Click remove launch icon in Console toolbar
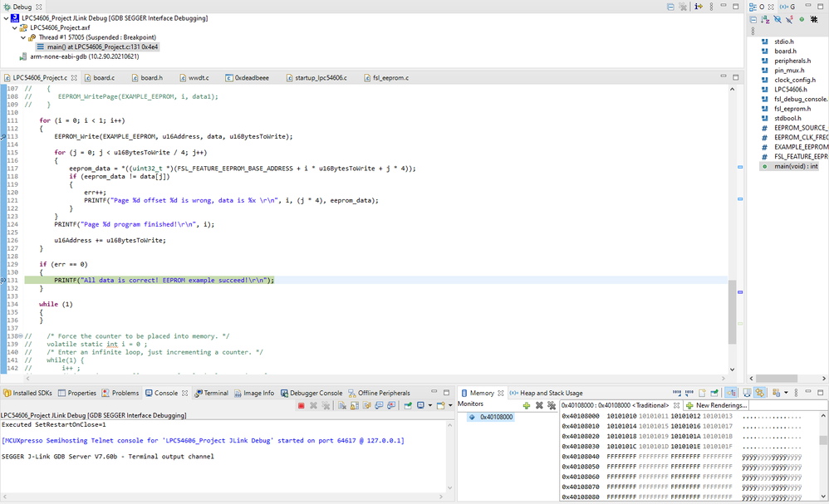Screen dimensions: 829x504 click(313, 406)
